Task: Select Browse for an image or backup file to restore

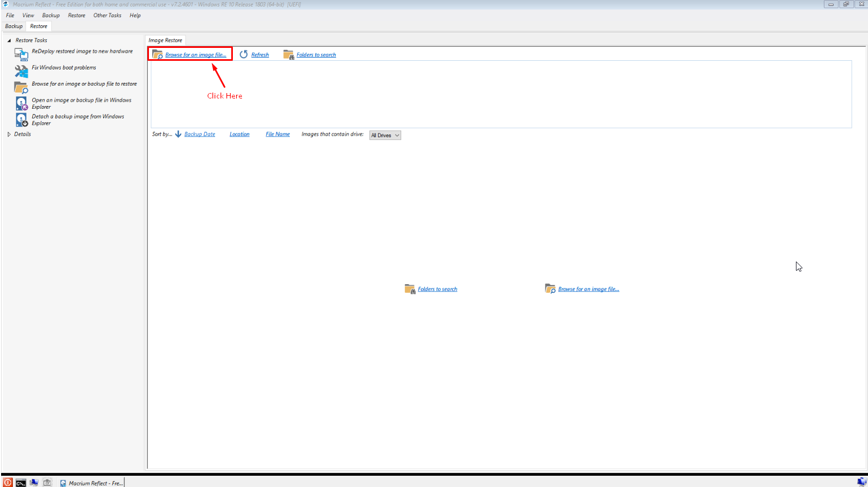Action: tap(84, 84)
